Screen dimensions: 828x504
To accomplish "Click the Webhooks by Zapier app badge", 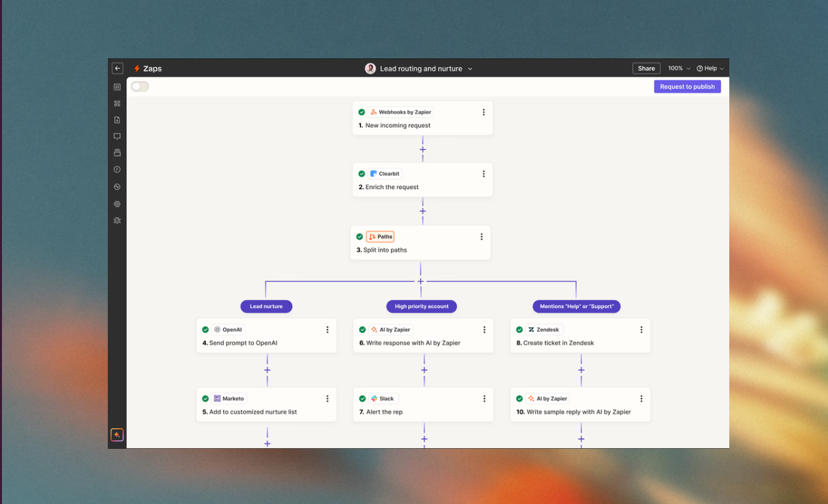I will [400, 112].
